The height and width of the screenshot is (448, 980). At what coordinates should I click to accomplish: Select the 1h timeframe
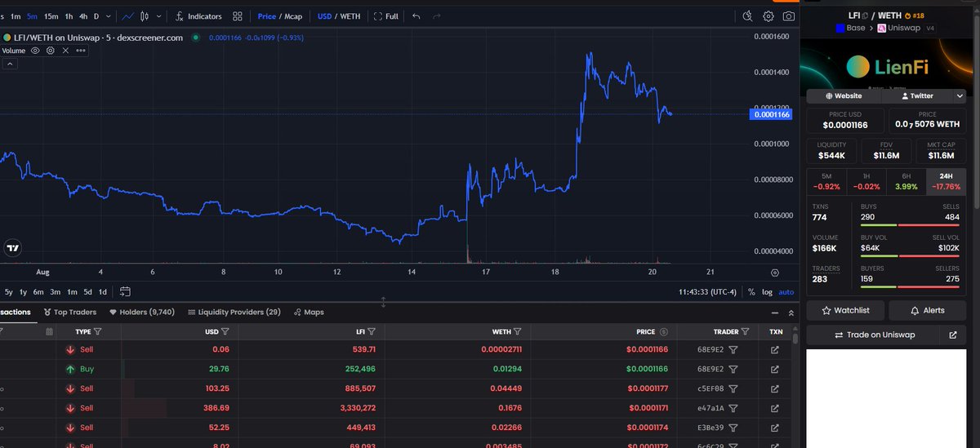pos(69,16)
